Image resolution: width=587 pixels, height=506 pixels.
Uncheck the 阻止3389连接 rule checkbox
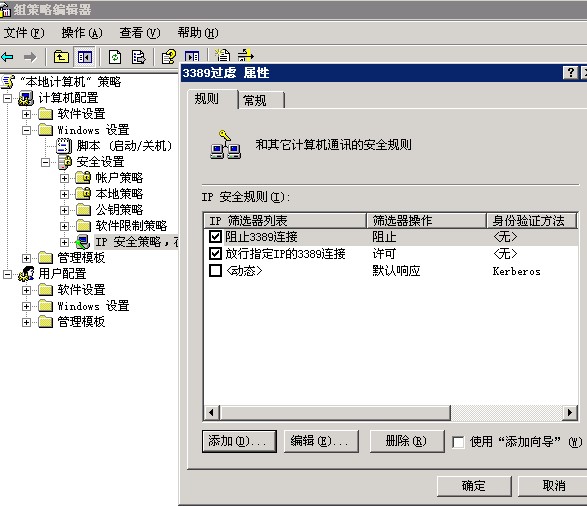tap(215, 237)
